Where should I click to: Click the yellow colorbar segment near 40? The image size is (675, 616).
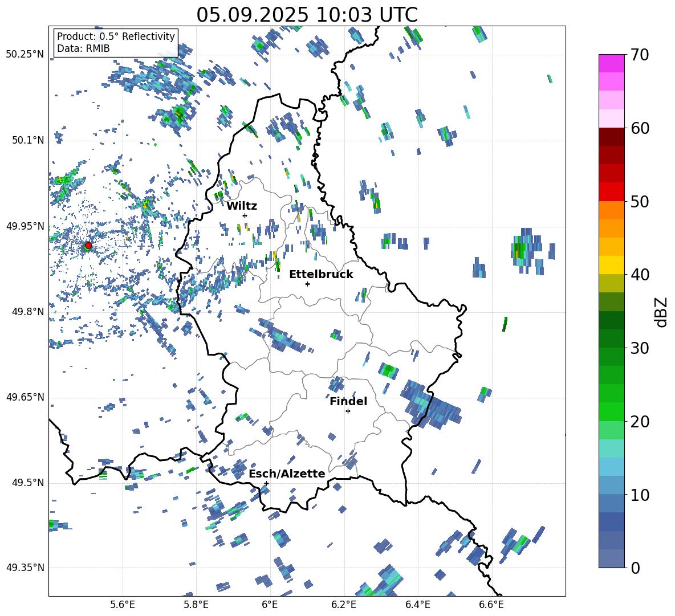click(x=611, y=266)
